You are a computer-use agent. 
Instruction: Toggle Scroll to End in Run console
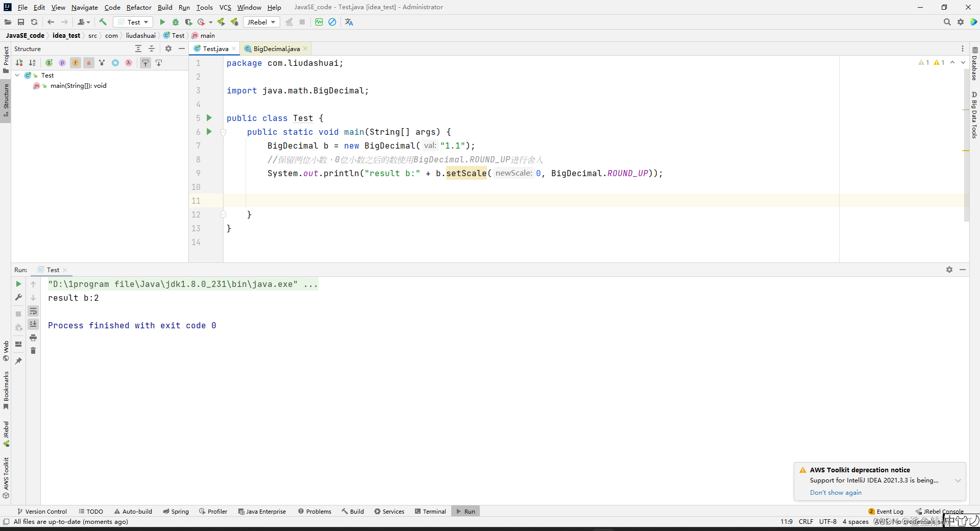tap(33, 324)
